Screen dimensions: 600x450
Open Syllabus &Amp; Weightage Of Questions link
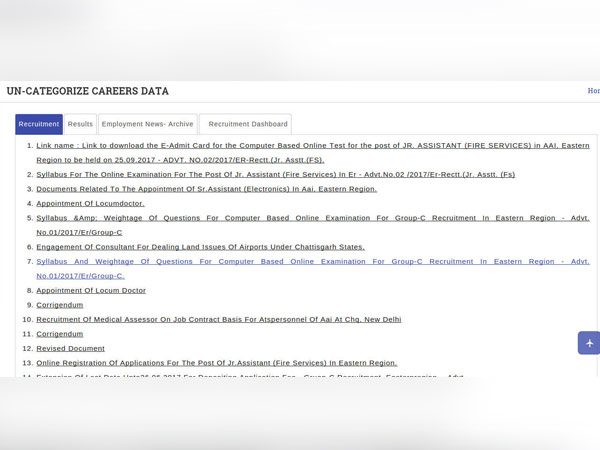pos(313,225)
